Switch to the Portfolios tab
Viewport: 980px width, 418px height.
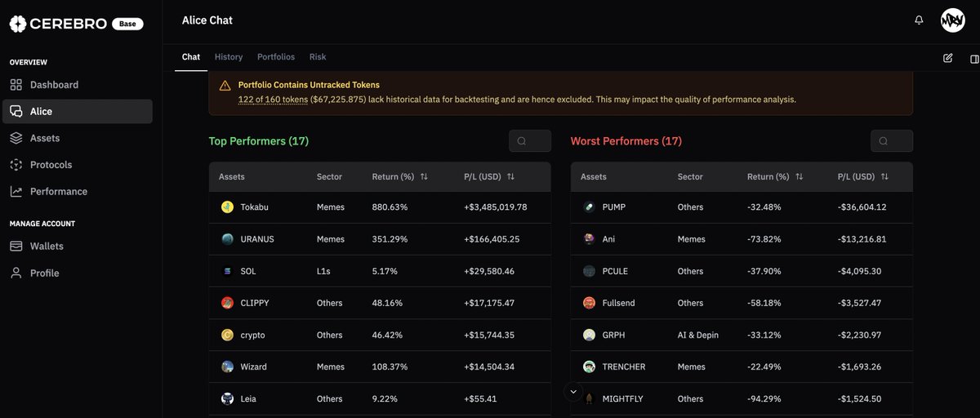[276, 57]
